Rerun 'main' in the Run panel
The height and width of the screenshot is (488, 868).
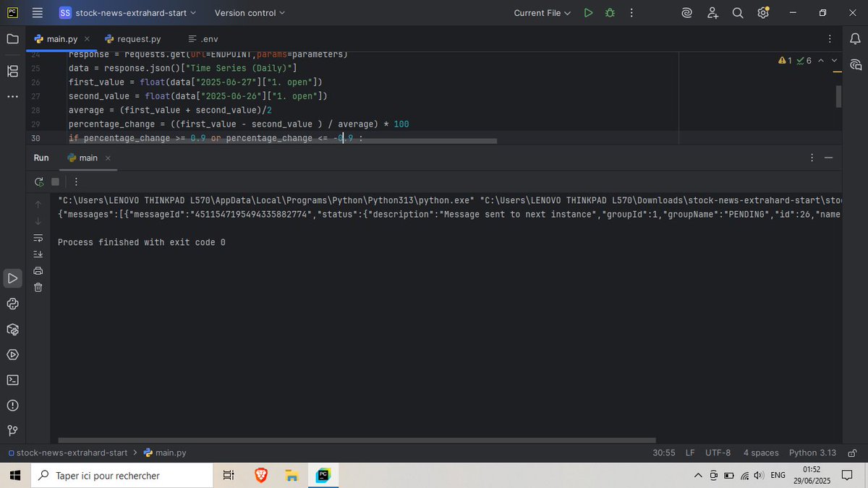coord(39,181)
